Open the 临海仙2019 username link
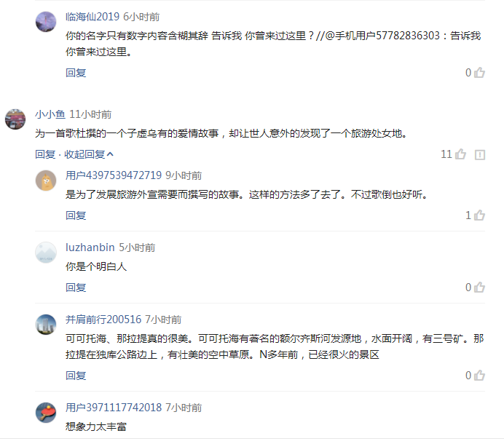The height and width of the screenshot is (444, 504). (92, 17)
